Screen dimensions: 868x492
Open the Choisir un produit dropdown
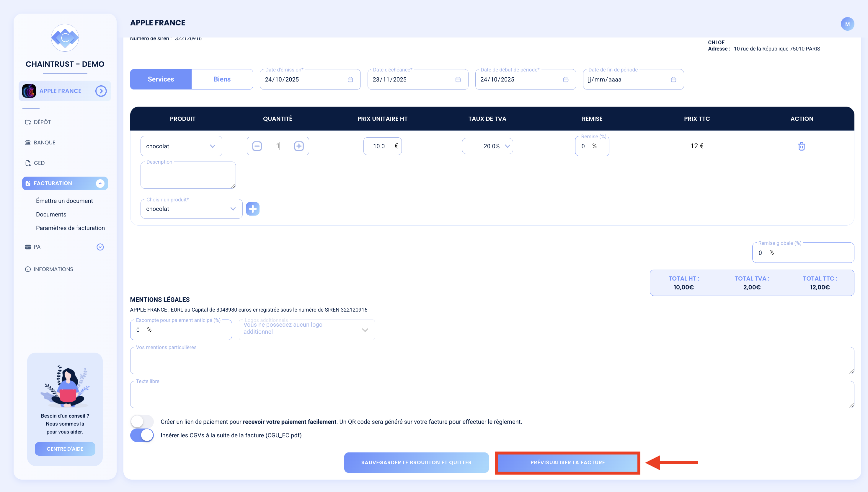[x=192, y=209]
